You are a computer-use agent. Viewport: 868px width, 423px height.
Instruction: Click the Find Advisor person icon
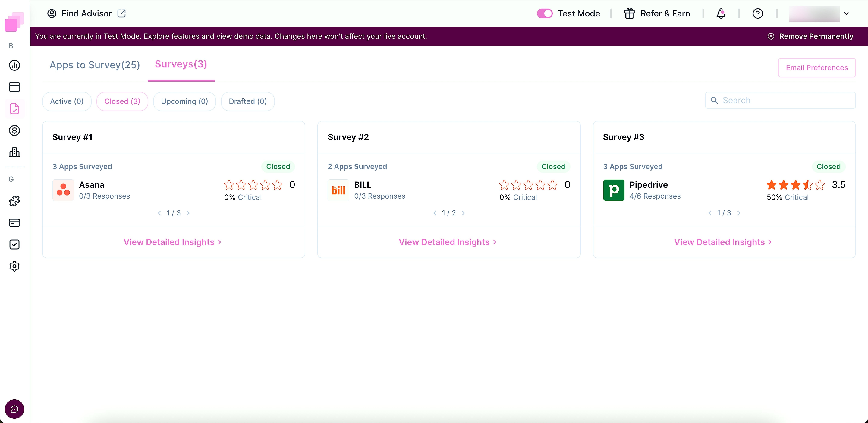[52, 13]
